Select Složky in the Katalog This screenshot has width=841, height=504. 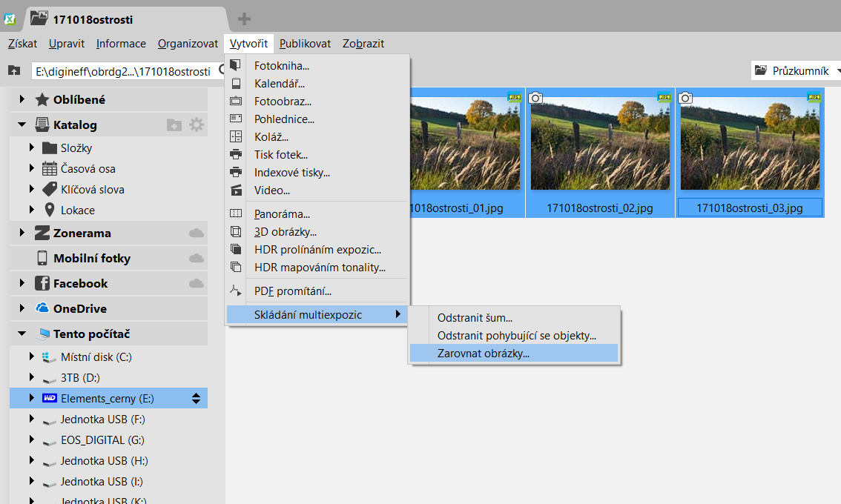[x=76, y=148]
